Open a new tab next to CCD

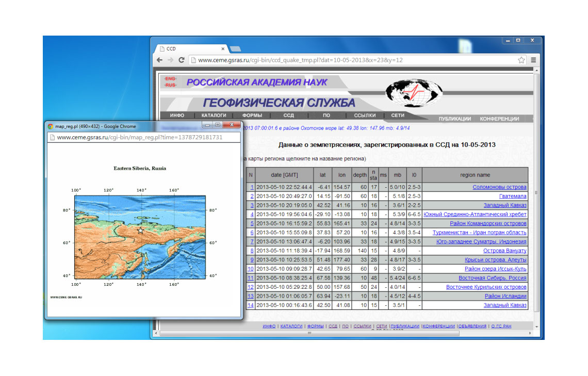(235, 48)
